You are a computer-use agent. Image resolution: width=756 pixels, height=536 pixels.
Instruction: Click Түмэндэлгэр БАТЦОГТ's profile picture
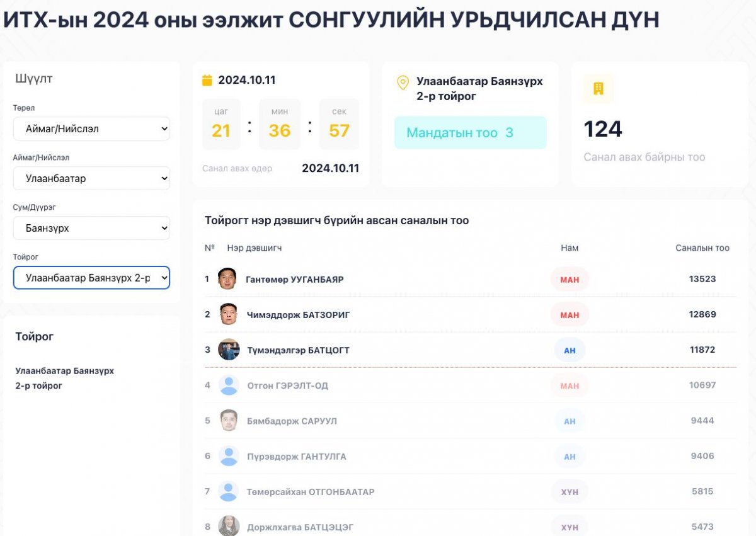click(229, 350)
